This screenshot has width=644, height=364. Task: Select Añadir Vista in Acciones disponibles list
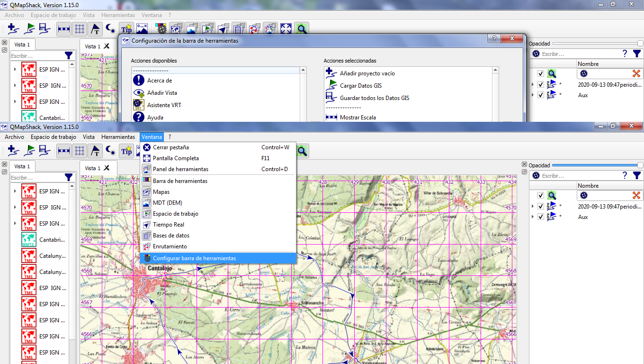[215, 93]
